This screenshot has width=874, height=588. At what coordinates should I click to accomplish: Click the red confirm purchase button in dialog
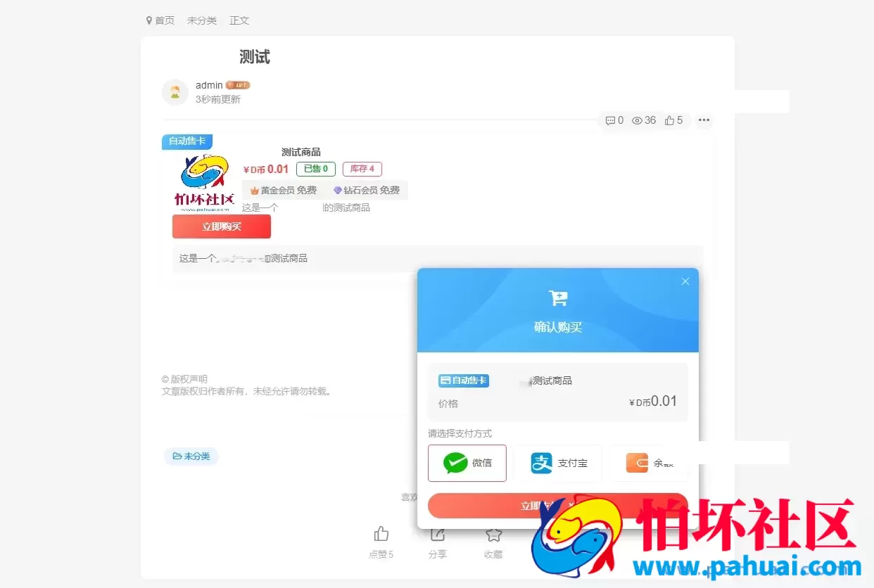pos(558,506)
